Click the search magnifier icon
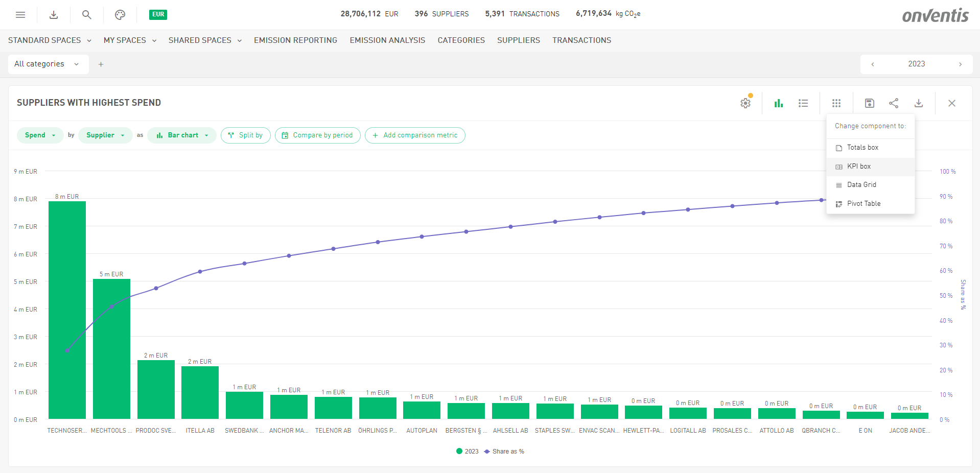 (87, 15)
